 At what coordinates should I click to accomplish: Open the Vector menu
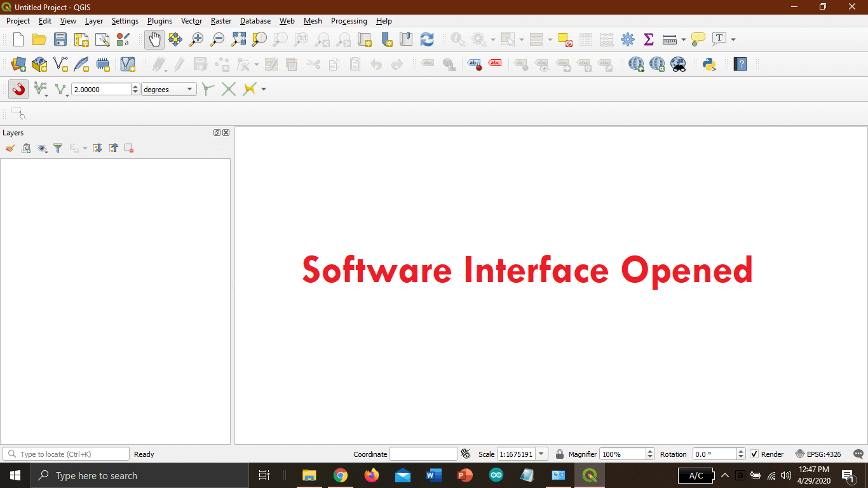(191, 21)
